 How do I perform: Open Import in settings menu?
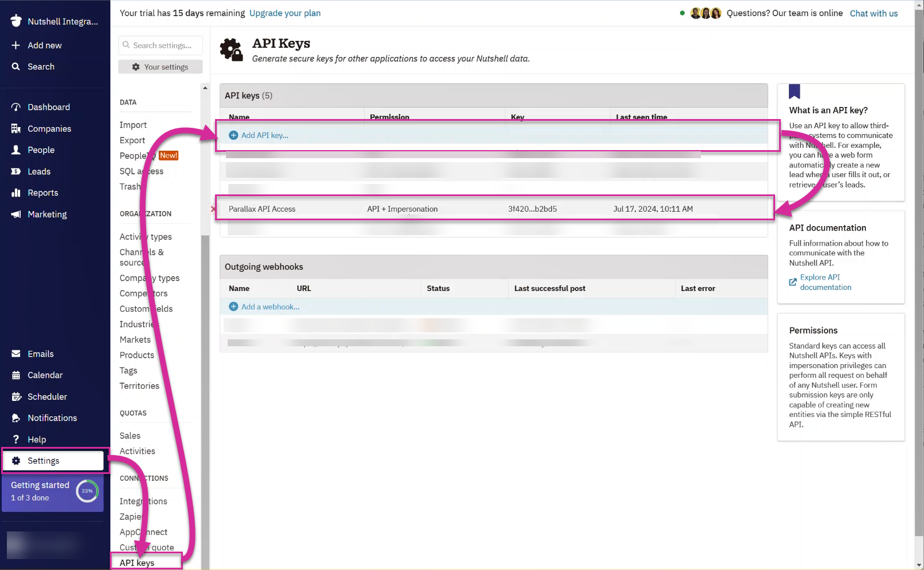[x=133, y=125]
